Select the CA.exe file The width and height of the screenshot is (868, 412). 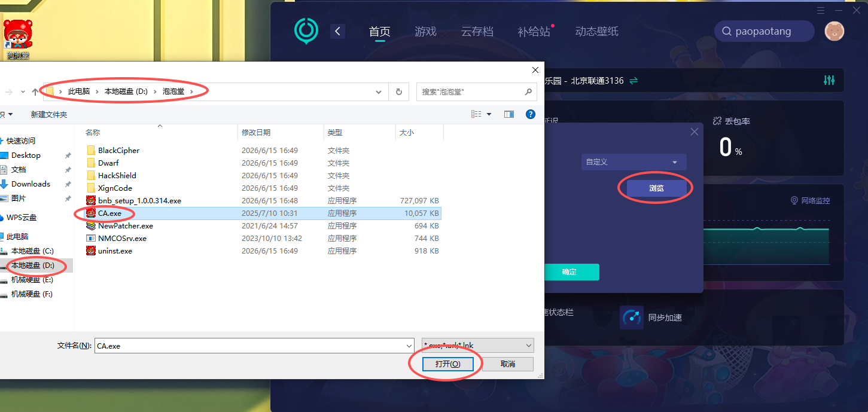point(109,213)
